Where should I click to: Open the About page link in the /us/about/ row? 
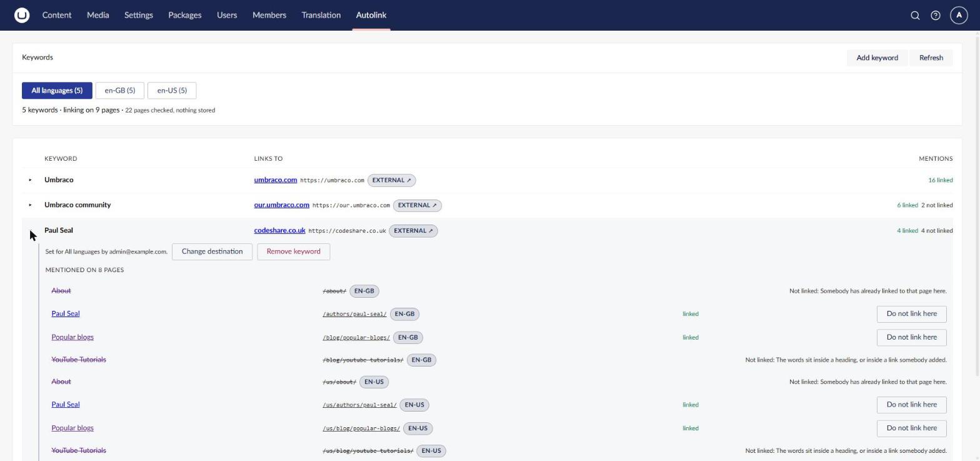coord(61,382)
